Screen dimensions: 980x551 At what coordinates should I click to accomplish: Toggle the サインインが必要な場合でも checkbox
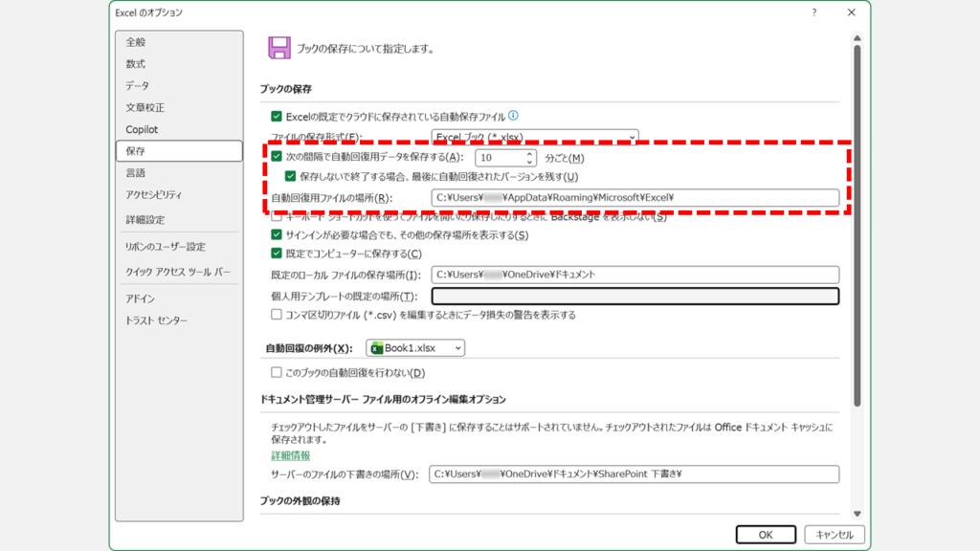pos(277,235)
